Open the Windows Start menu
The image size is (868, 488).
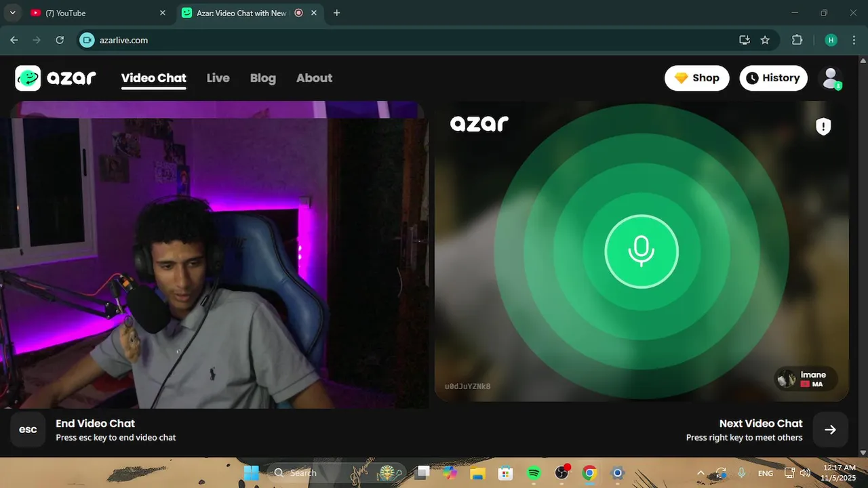click(251, 473)
